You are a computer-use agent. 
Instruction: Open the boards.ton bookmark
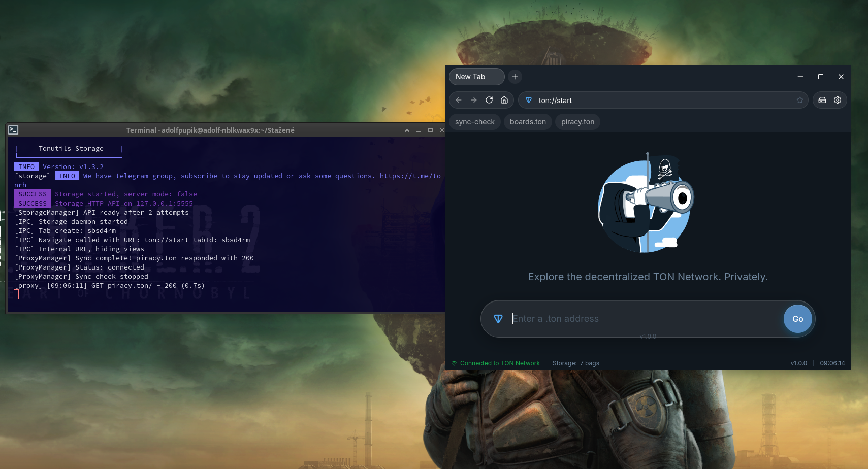point(528,122)
